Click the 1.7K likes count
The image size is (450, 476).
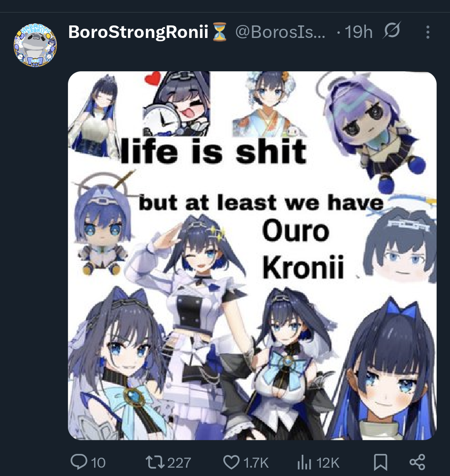coord(256,463)
